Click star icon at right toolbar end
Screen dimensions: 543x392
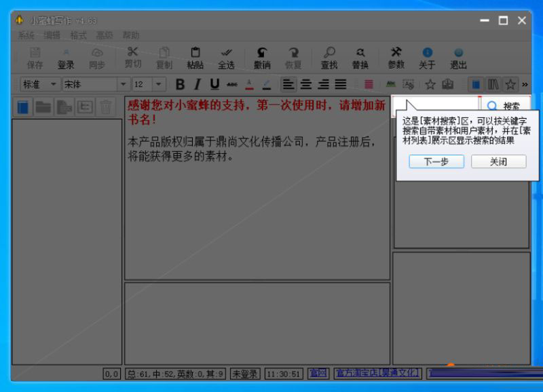(x=510, y=84)
